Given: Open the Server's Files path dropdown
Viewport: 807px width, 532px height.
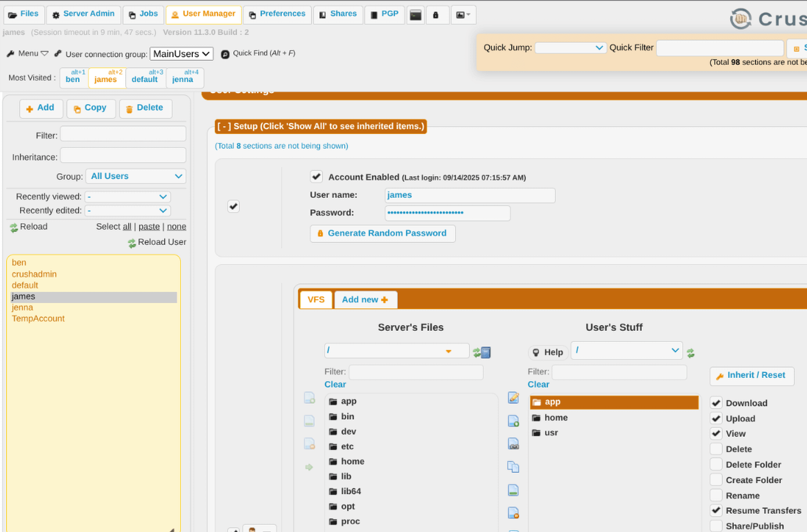Looking at the screenshot, I should 396,351.
